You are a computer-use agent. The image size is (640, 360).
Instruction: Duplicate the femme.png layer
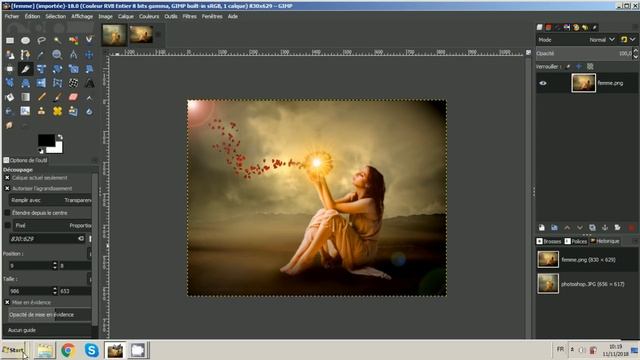pyautogui.click(x=592, y=228)
